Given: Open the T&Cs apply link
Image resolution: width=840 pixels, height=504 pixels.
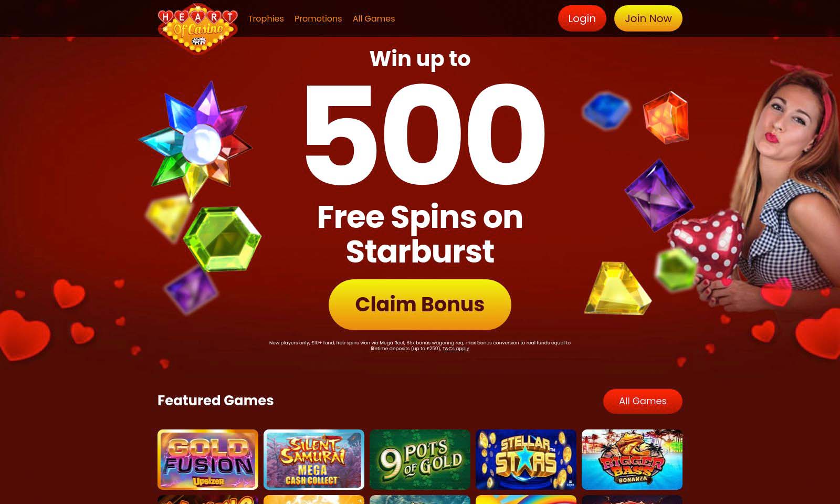Looking at the screenshot, I should pos(456,349).
